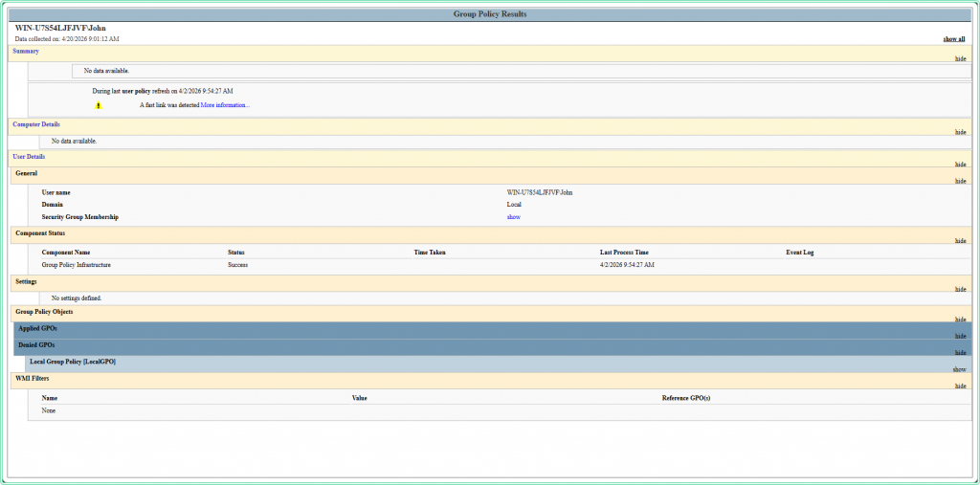Click 'hide' on the General section bar
The image size is (980, 485).
point(960,180)
